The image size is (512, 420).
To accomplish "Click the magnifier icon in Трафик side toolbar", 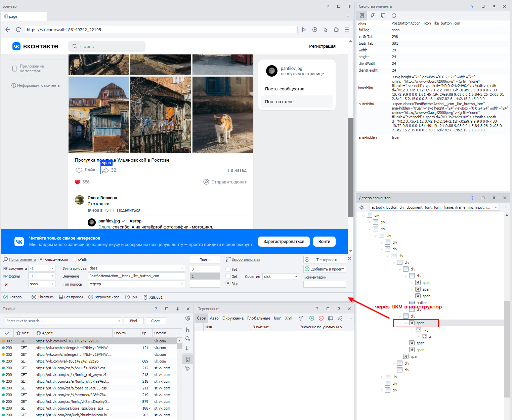I will click(x=188, y=339).
